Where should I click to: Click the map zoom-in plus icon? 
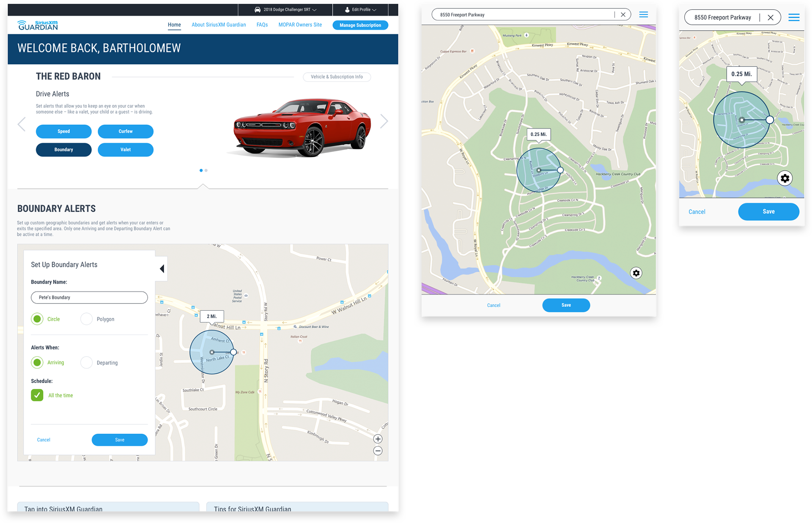(378, 439)
